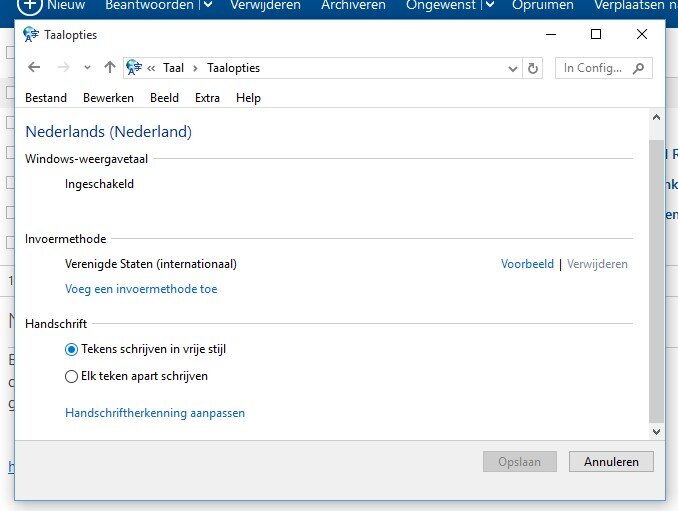
Task: Click the back navigation arrow
Action: [34, 68]
